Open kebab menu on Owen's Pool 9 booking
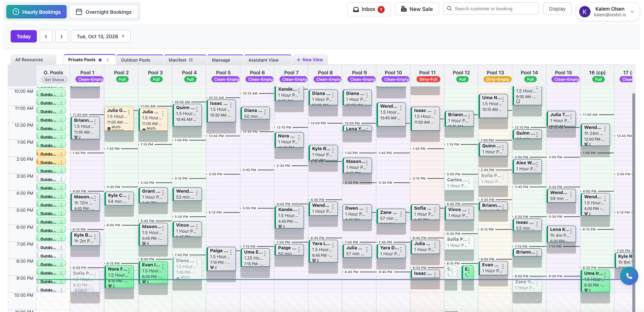Image resolution: width=644 pixels, height=312 pixels. point(367,210)
